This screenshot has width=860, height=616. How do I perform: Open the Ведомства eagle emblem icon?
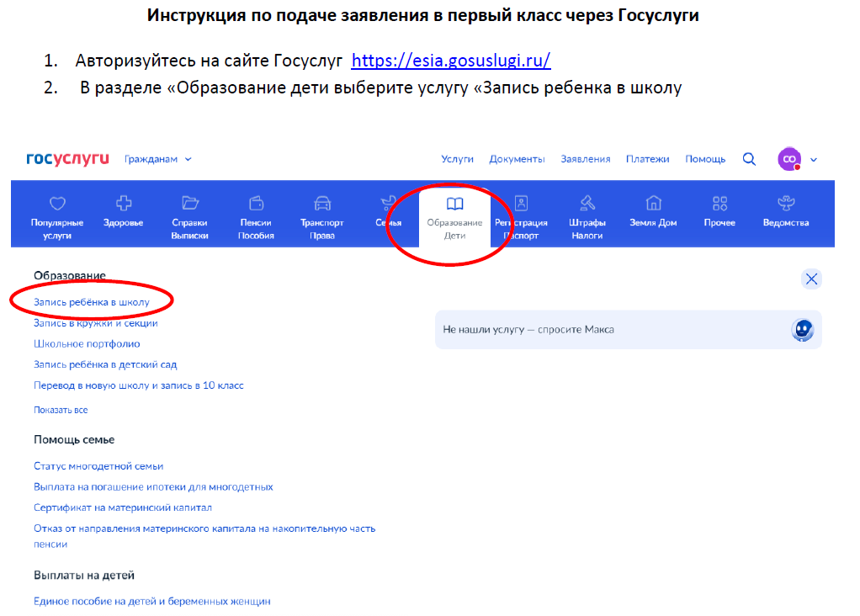tap(786, 204)
